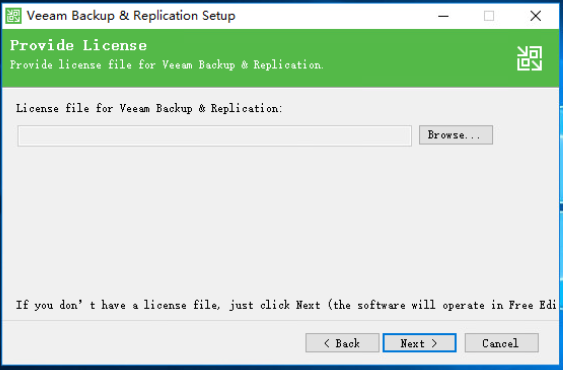
Task: Click the Veeam logo in the green header
Action: [529, 58]
